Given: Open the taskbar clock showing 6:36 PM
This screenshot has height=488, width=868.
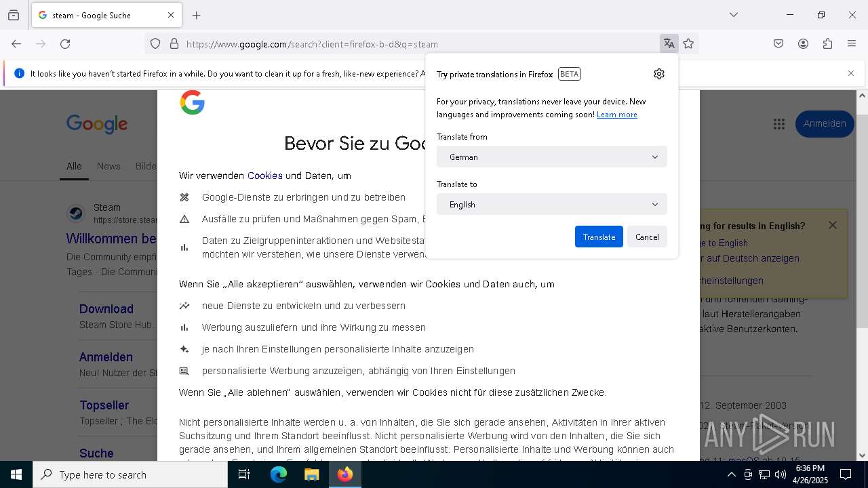Looking at the screenshot, I should tap(810, 474).
